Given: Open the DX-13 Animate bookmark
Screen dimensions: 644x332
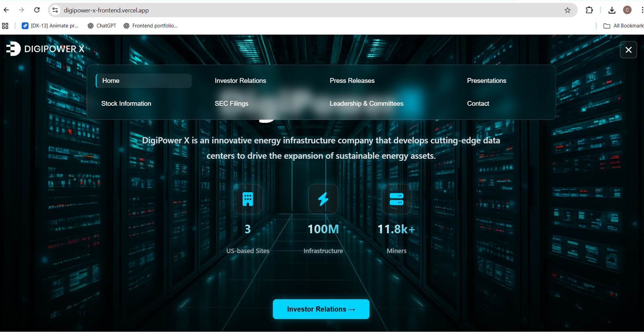Looking at the screenshot, I should (x=50, y=26).
